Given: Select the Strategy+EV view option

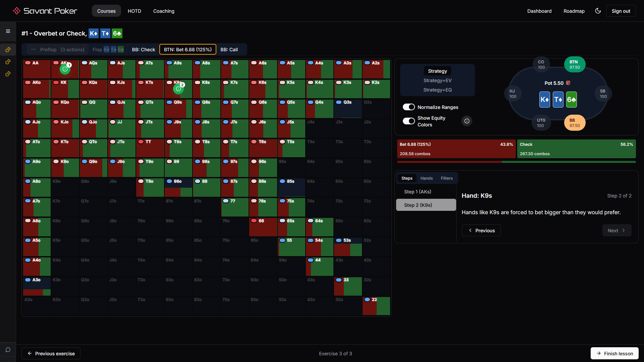Looking at the screenshot, I should pyautogui.click(x=437, y=80).
